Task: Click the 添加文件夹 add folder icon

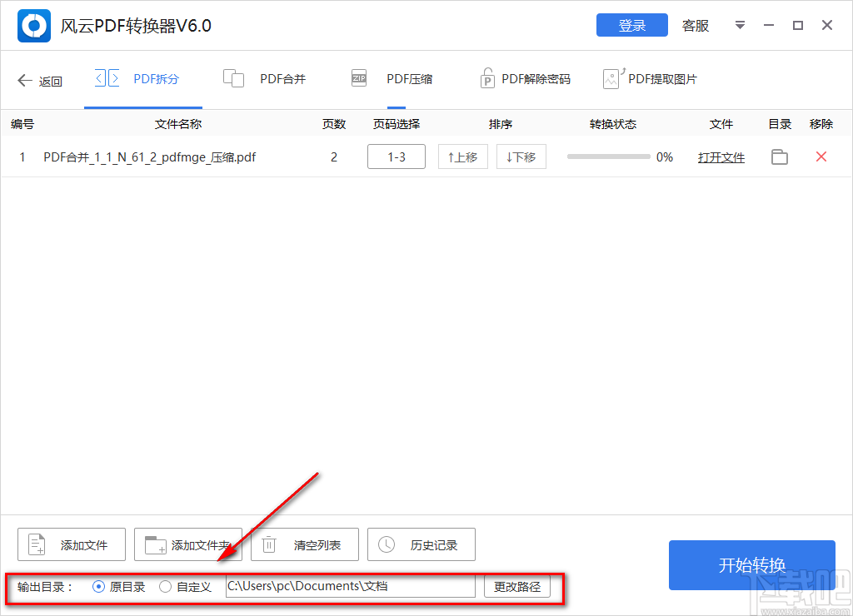Action: [x=153, y=544]
